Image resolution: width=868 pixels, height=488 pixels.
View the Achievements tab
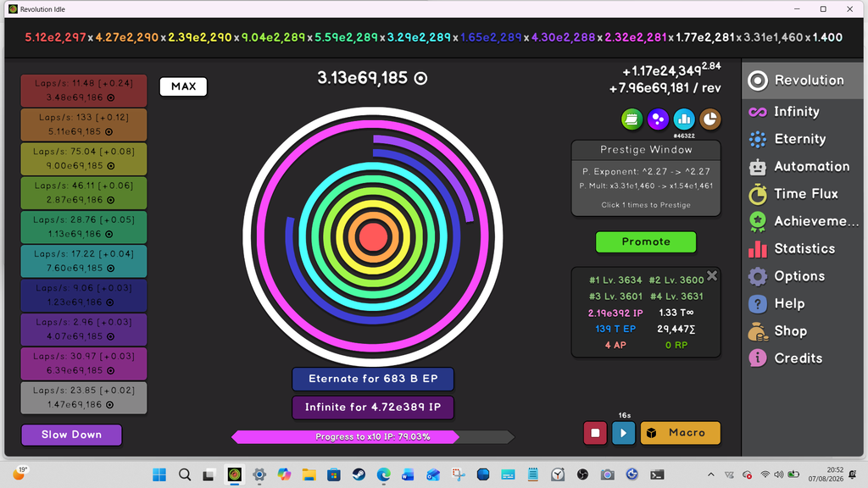802,221
